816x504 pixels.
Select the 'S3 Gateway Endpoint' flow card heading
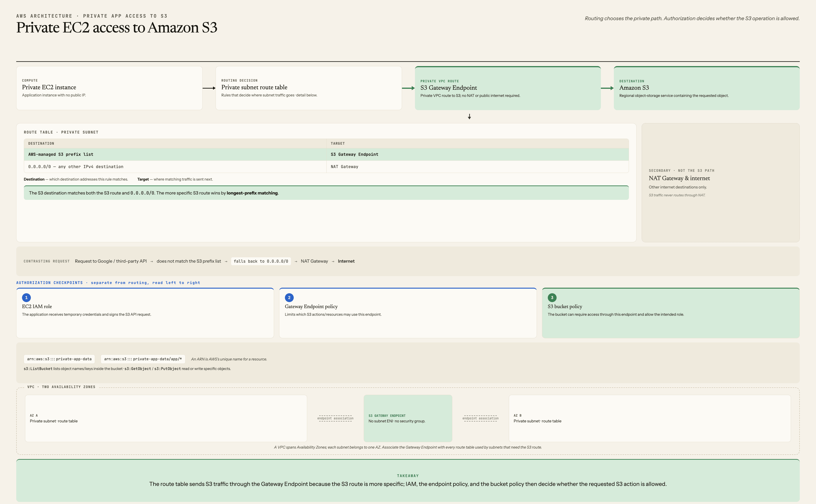(449, 88)
